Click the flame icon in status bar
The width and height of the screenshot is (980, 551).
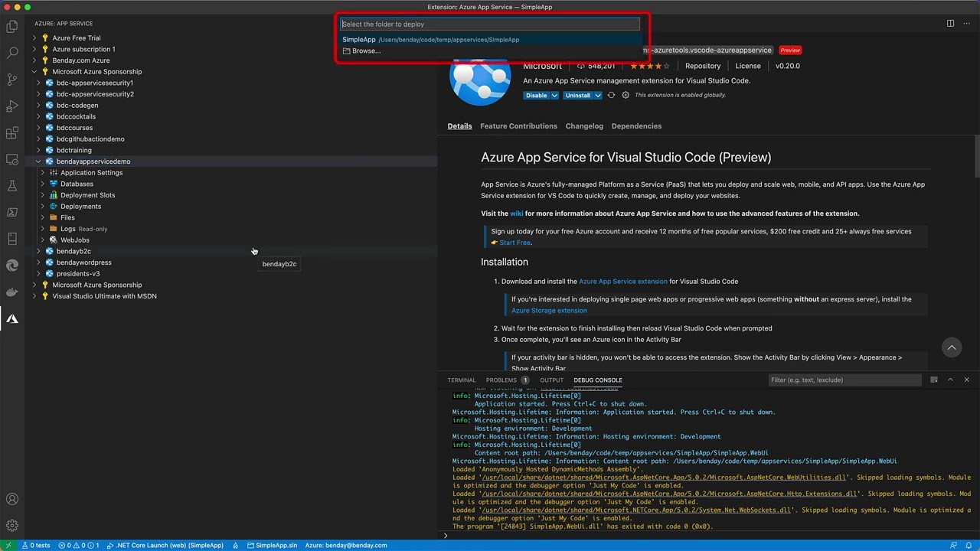236,546
